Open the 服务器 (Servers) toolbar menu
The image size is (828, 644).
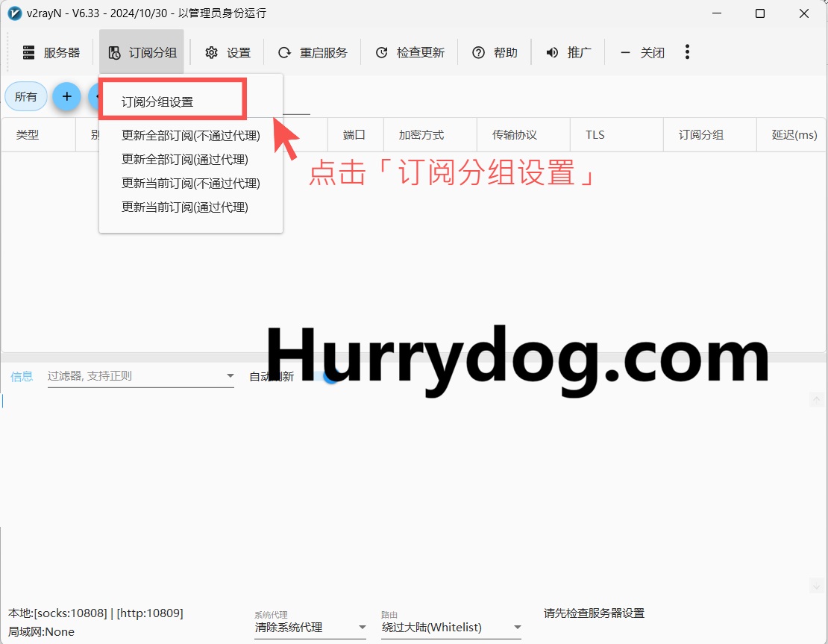51,52
